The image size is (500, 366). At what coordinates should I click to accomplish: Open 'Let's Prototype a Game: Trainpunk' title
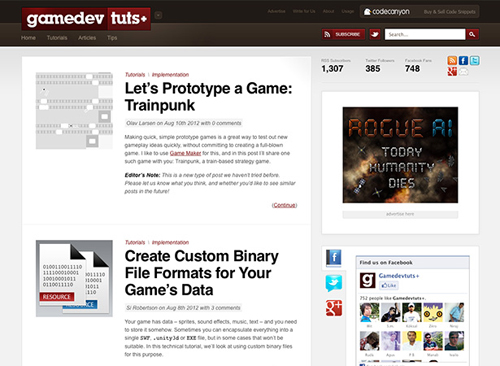pyautogui.click(x=209, y=97)
